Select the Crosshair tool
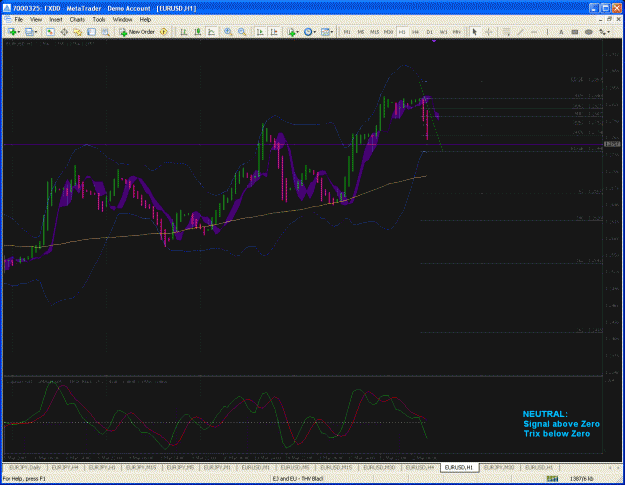Image resolution: width=625 pixels, height=485 pixels. (488, 32)
